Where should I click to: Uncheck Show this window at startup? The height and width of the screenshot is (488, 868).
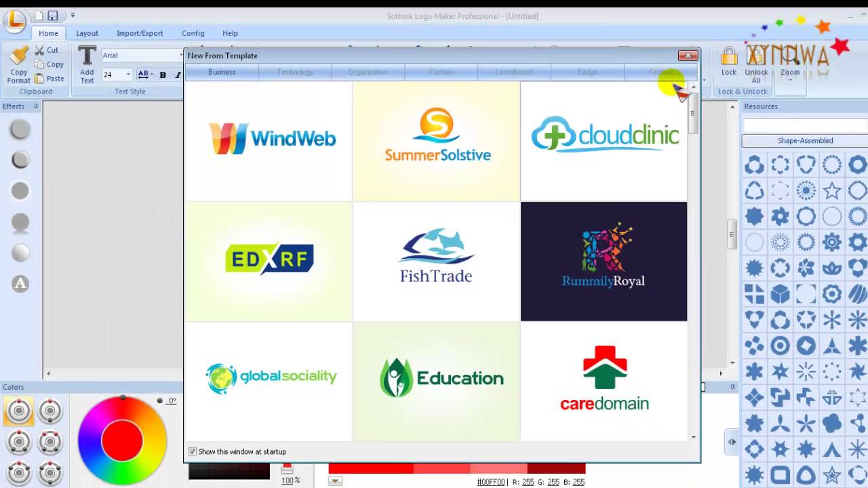(x=193, y=451)
